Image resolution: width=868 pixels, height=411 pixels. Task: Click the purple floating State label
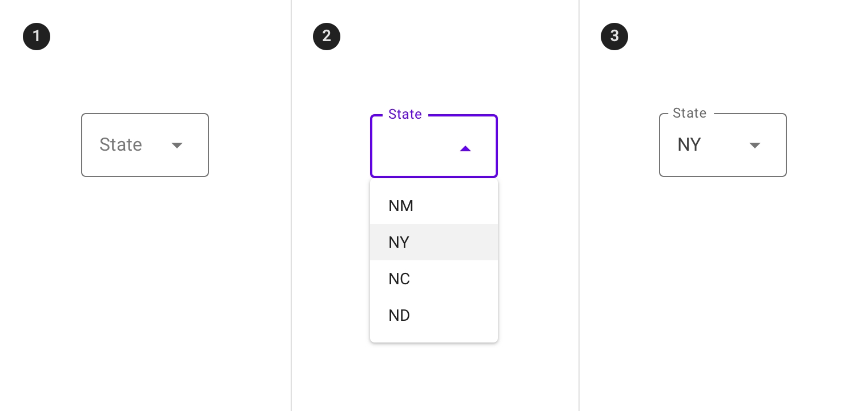pos(405,114)
